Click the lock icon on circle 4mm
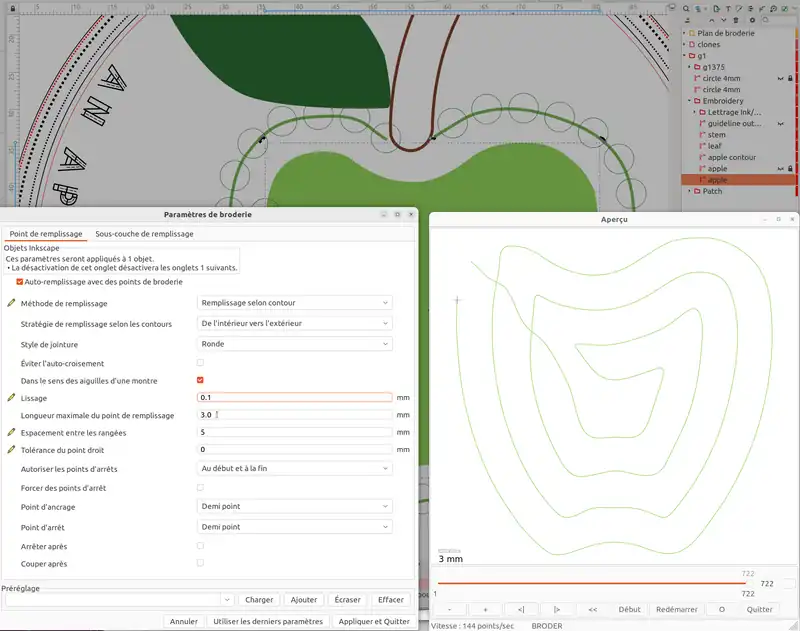The image size is (800, 631). (790, 78)
